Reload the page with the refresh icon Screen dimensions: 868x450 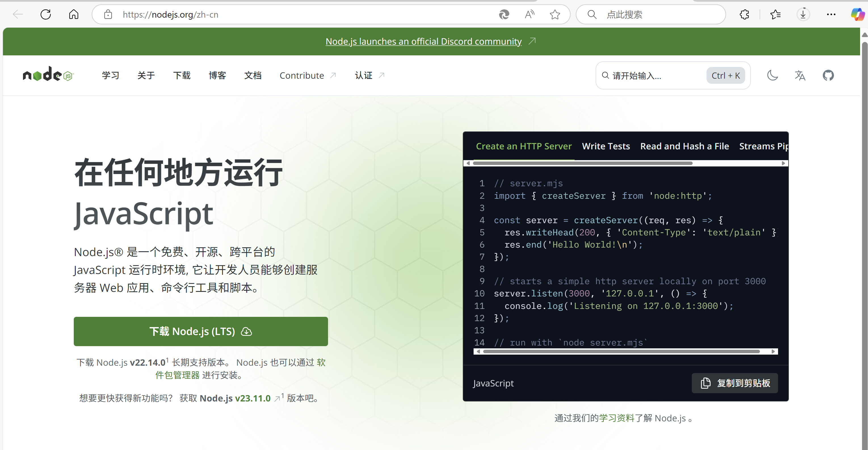(46, 14)
